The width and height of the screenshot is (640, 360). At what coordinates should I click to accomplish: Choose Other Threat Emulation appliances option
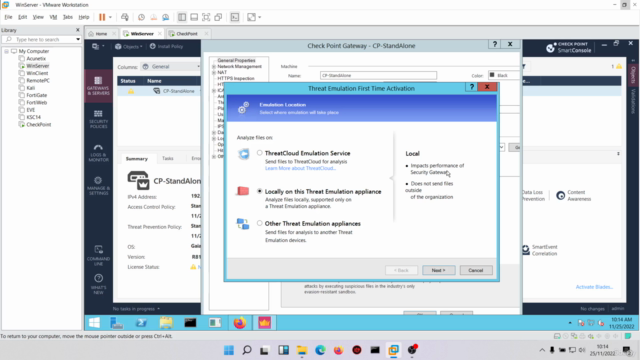point(260,223)
